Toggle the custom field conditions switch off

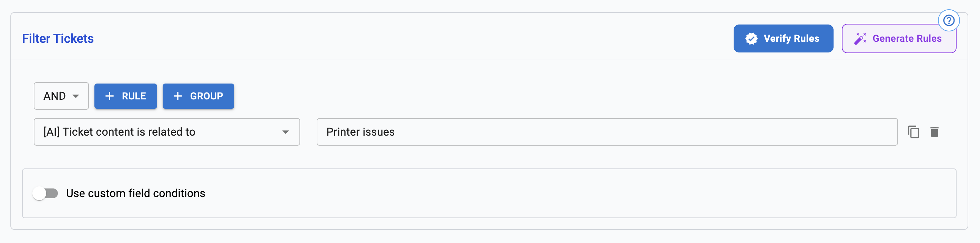(45, 193)
